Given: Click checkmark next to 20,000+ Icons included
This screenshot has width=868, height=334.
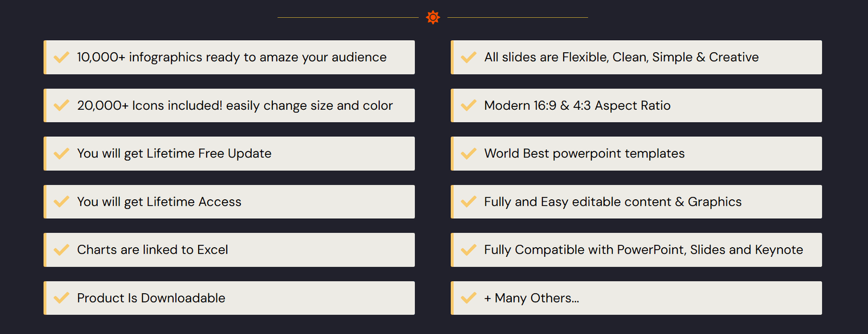Looking at the screenshot, I should pyautogui.click(x=61, y=105).
